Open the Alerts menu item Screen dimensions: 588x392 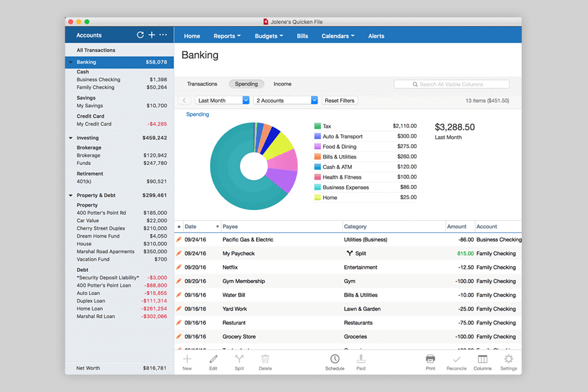[376, 36]
